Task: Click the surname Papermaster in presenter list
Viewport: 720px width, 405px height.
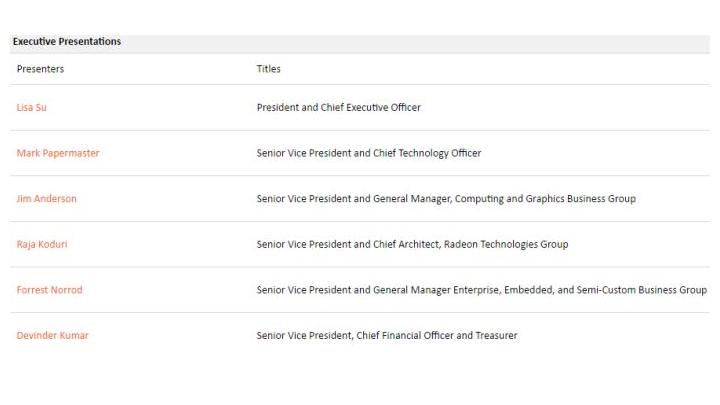Action: (x=71, y=153)
